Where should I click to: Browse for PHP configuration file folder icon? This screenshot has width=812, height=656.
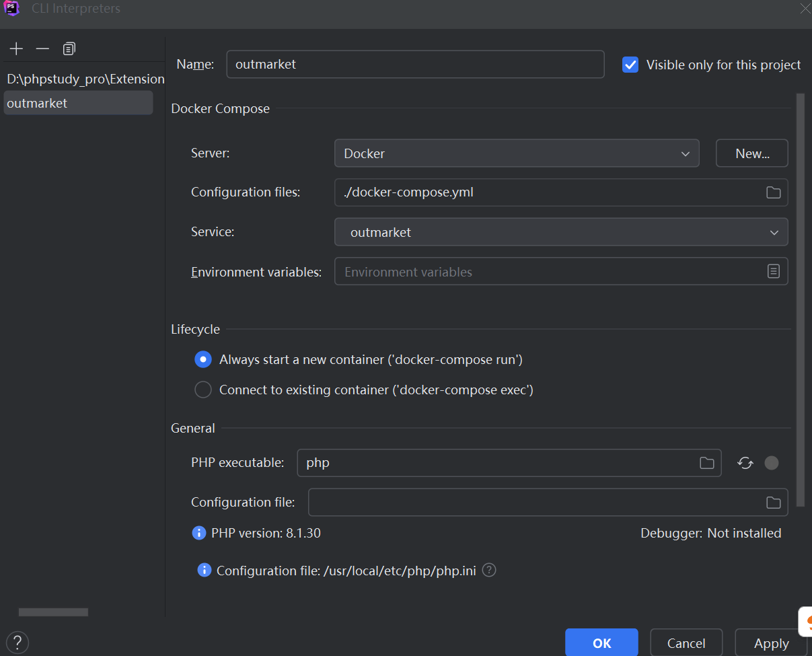[774, 503]
